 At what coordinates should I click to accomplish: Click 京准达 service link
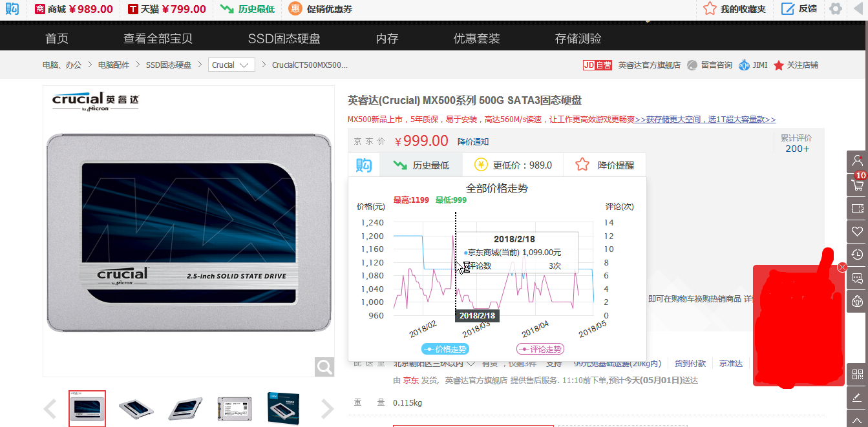[x=731, y=364]
